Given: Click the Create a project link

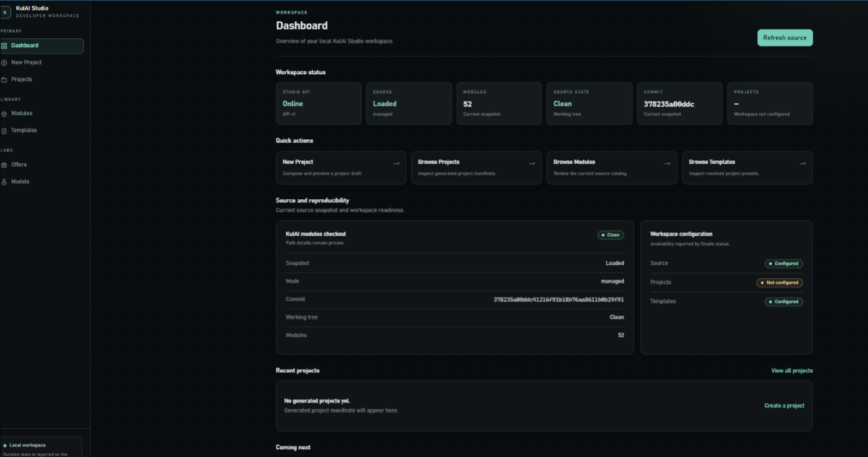Looking at the screenshot, I should [784, 405].
